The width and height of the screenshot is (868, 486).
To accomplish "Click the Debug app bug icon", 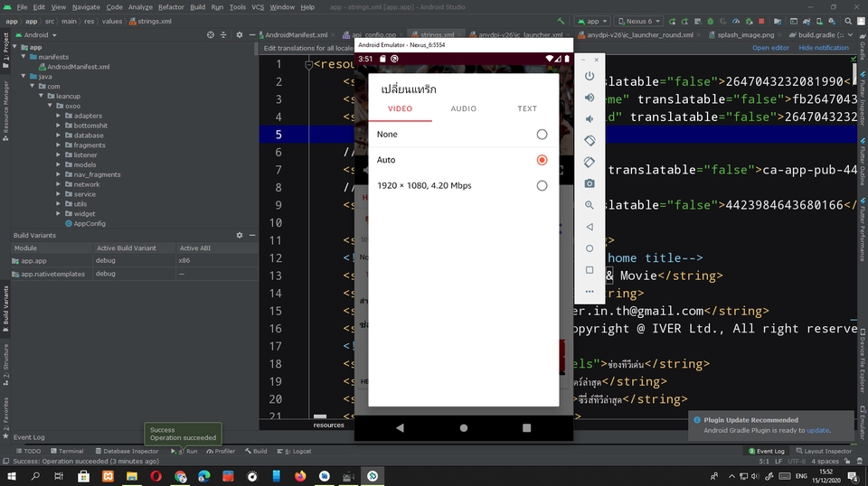I will pos(711,21).
